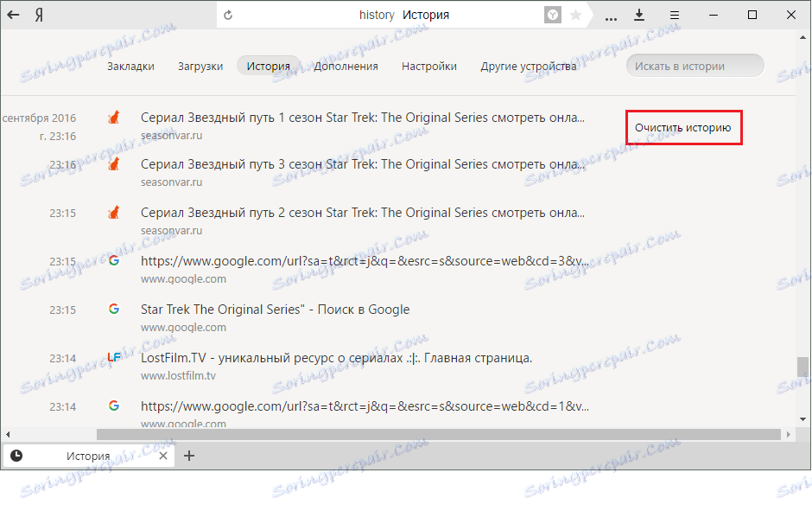The height and width of the screenshot is (511, 812).
Task: Click seasonvar favicon for 3 сезон entry
Action: [114, 163]
